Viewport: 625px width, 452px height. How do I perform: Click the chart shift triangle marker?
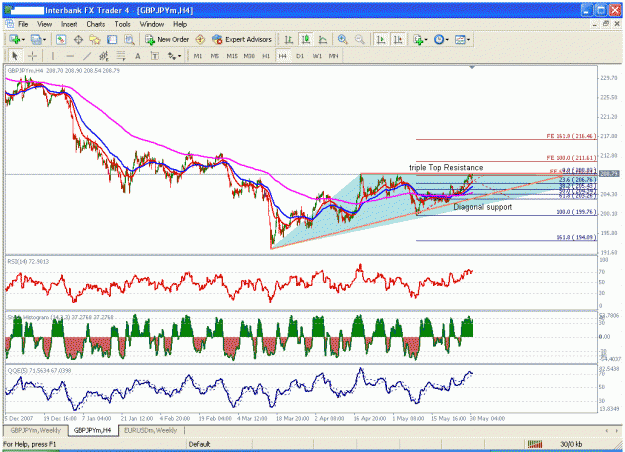472,68
